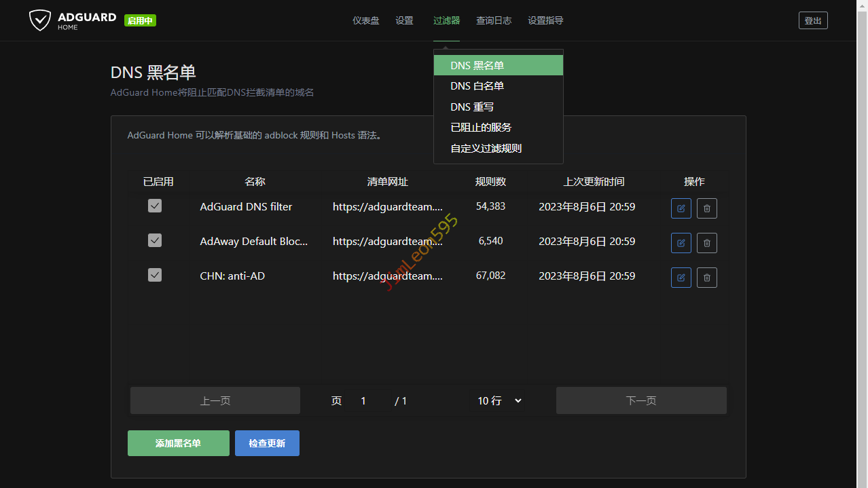
Task: Edit the AdAway Default Blocklist entry
Action: click(681, 242)
